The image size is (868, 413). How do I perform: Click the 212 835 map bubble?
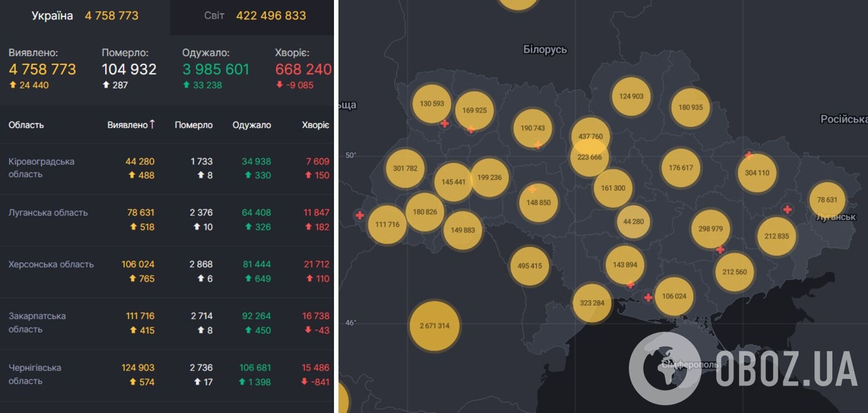[776, 236]
